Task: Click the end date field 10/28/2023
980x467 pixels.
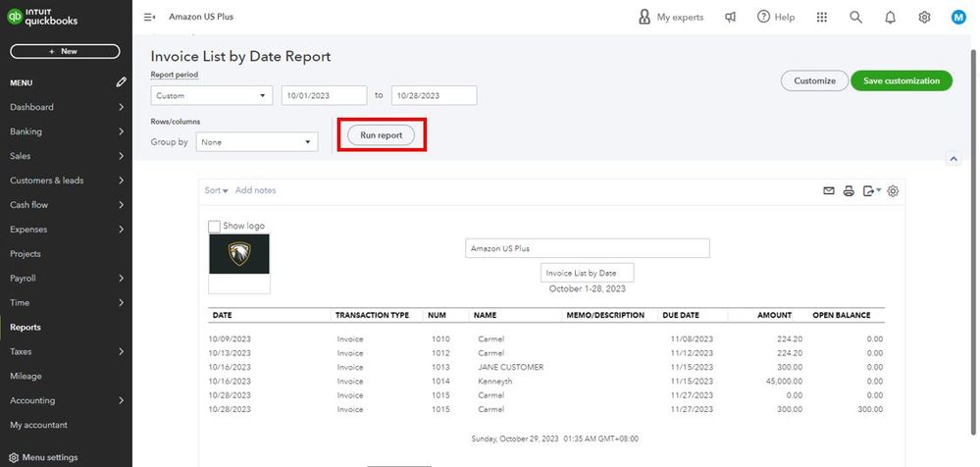Action: 434,95
